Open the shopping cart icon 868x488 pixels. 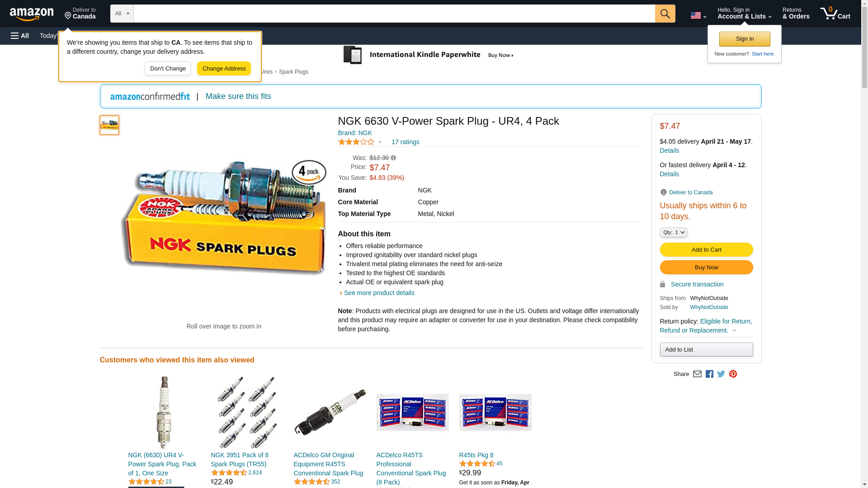(x=835, y=14)
